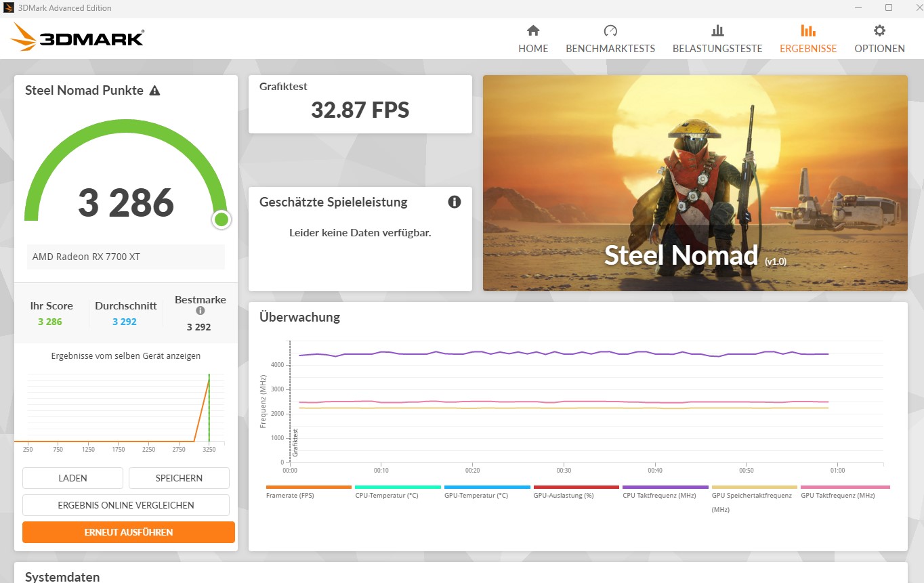The image size is (924, 583).
Task: Click the purple CPU frequency line in chart
Action: [x=562, y=353]
